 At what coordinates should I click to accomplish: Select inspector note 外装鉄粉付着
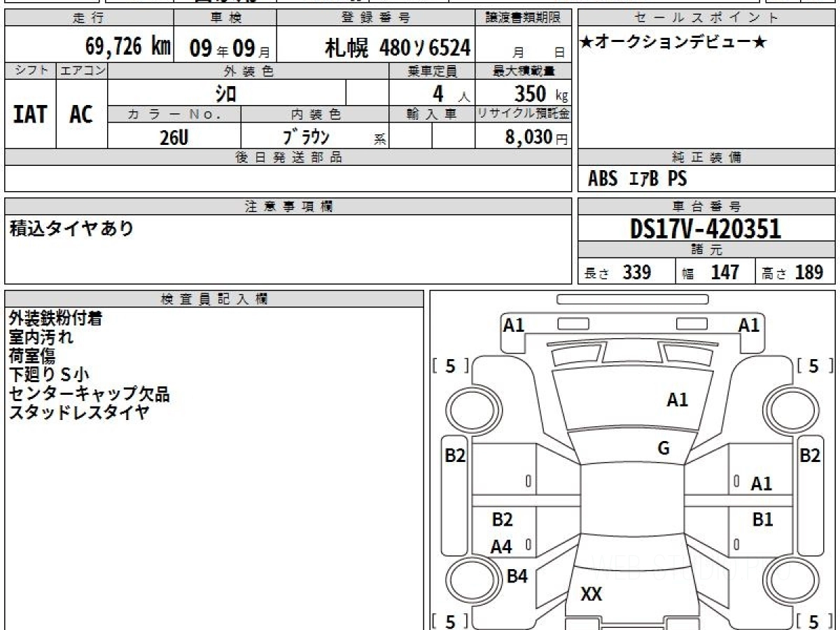coord(55,318)
